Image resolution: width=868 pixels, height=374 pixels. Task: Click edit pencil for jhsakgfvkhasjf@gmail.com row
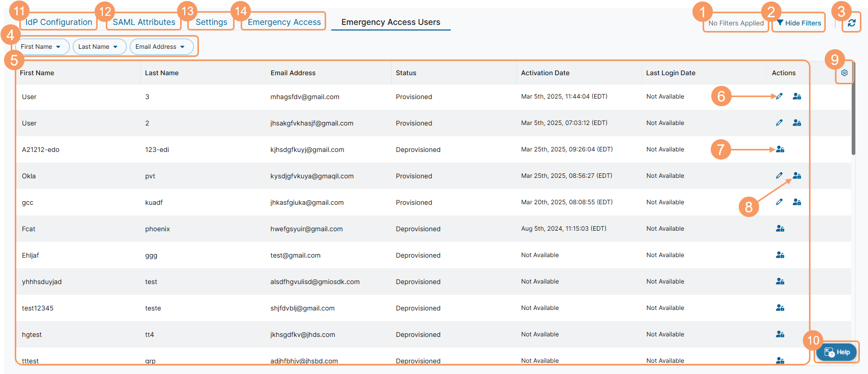point(779,123)
